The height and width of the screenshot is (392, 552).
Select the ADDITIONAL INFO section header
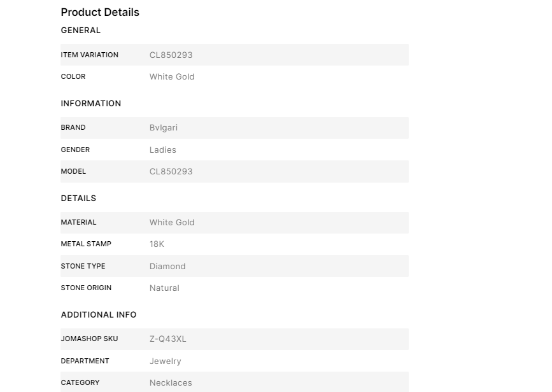click(x=99, y=315)
